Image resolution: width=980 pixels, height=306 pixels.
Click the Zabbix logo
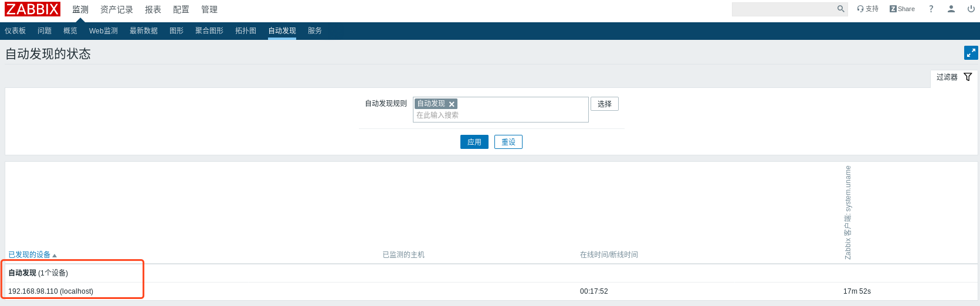coord(32,9)
